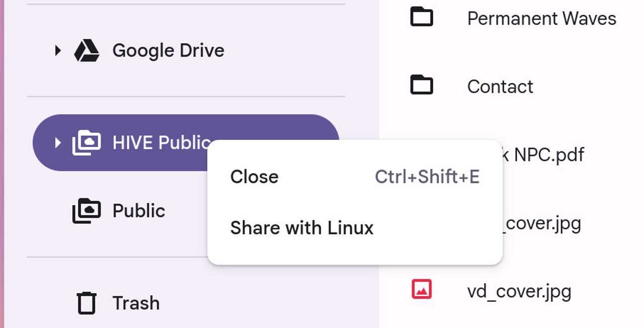Expand the Google Drive tree arrow
The image size is (644, 328).
point(58,50)
